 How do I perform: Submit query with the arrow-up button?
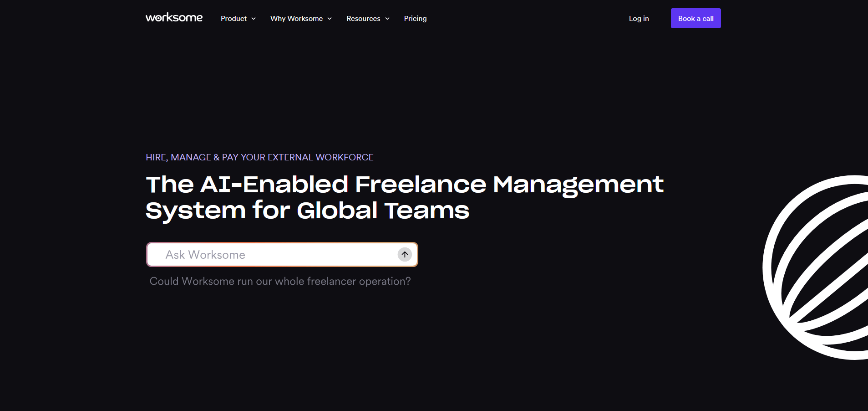point(405,255)
